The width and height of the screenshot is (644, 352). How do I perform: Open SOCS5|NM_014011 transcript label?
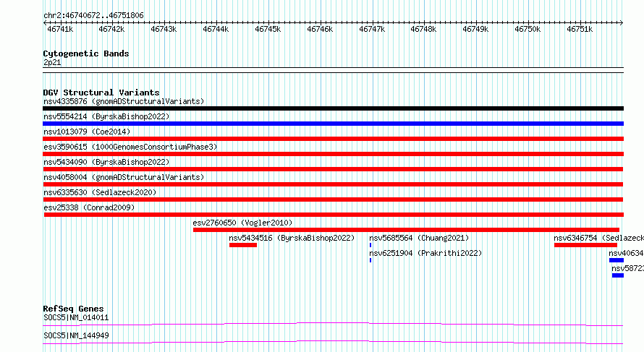click(x=76, y=317)
